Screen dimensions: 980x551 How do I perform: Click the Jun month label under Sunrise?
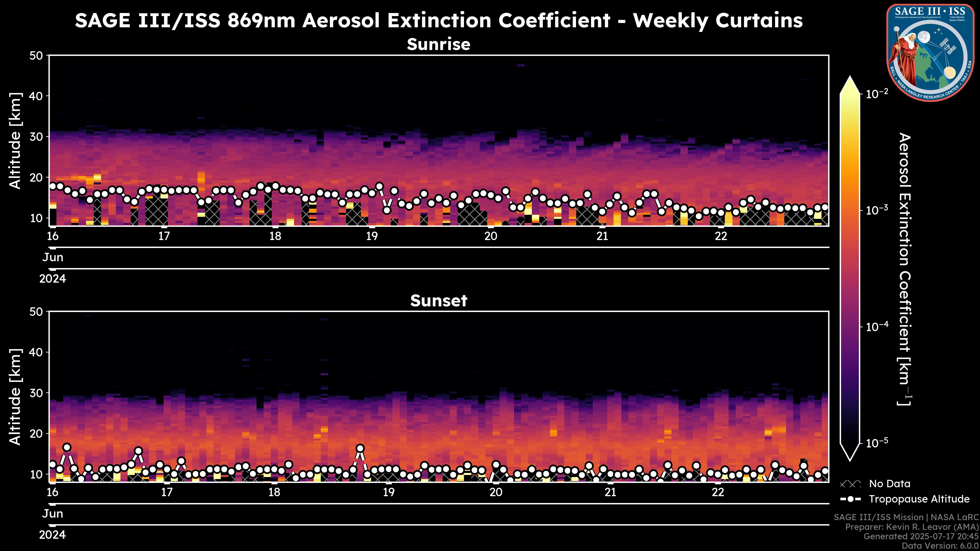(53, 257)
